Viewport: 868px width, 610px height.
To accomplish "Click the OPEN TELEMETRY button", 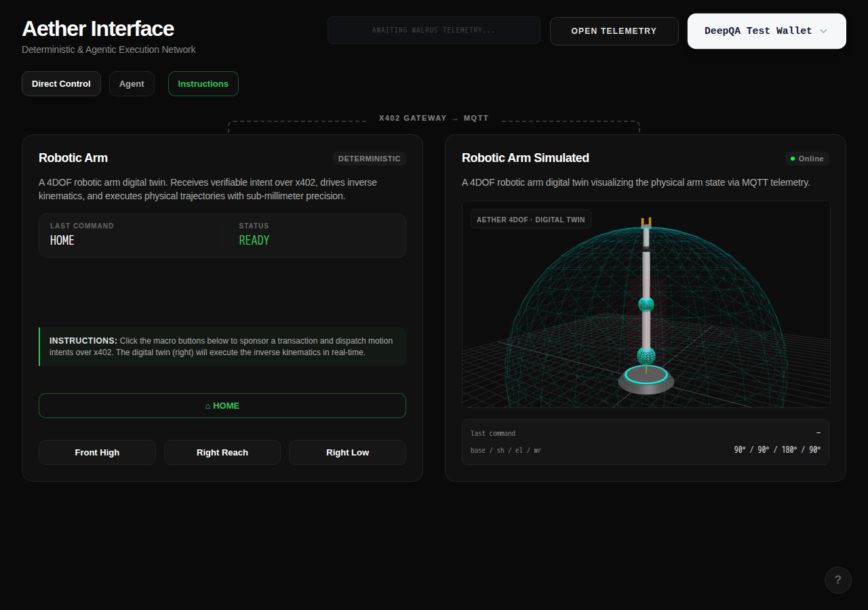I will [x=614, y=31].
